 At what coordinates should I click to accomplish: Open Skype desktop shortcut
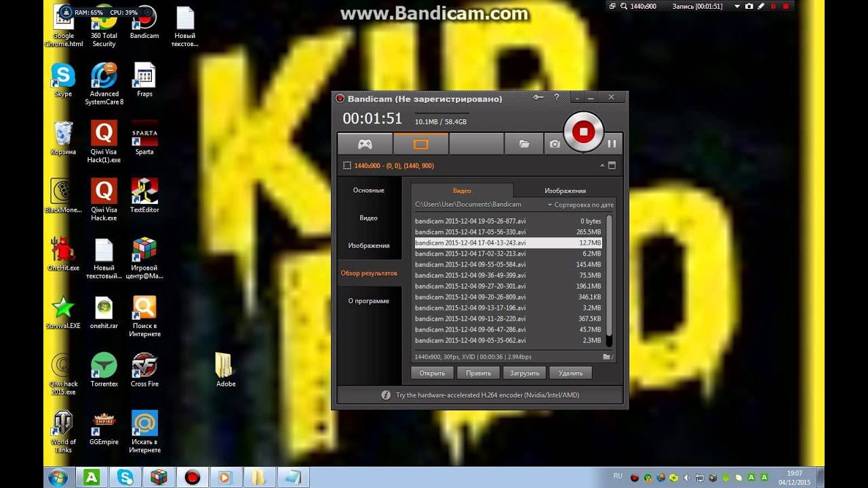coord(63,80)
